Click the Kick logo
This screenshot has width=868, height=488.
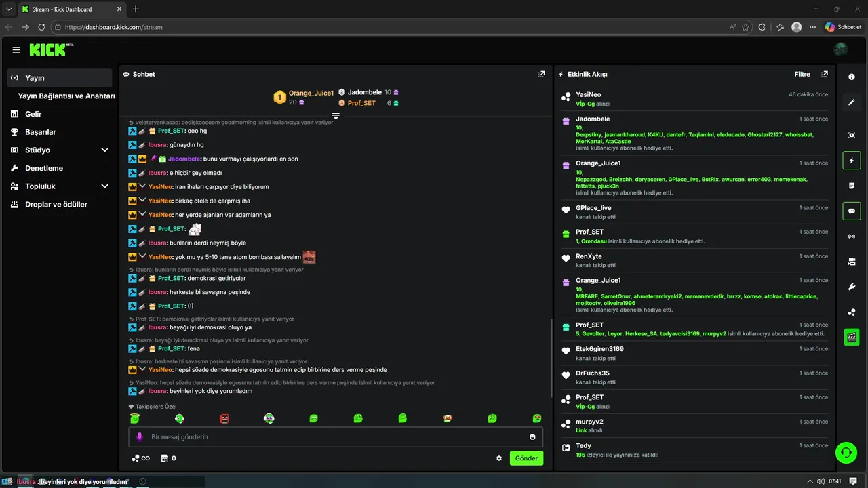[52, 49]
